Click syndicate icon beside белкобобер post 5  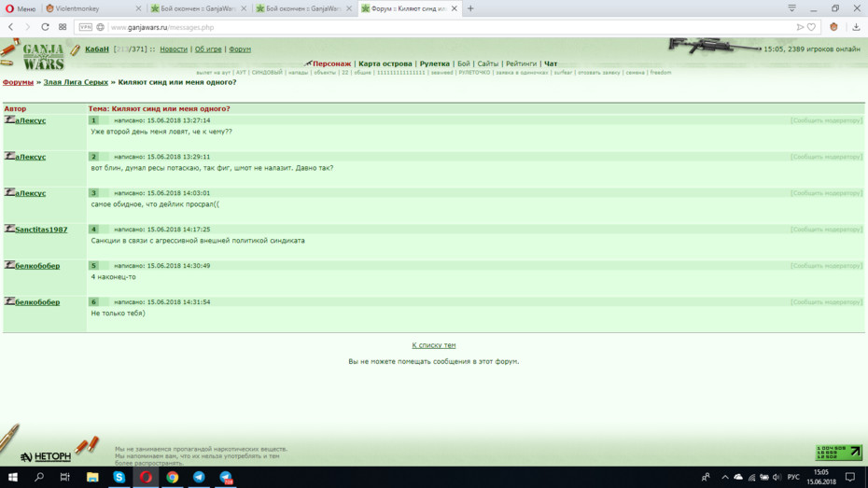point(9,265)
